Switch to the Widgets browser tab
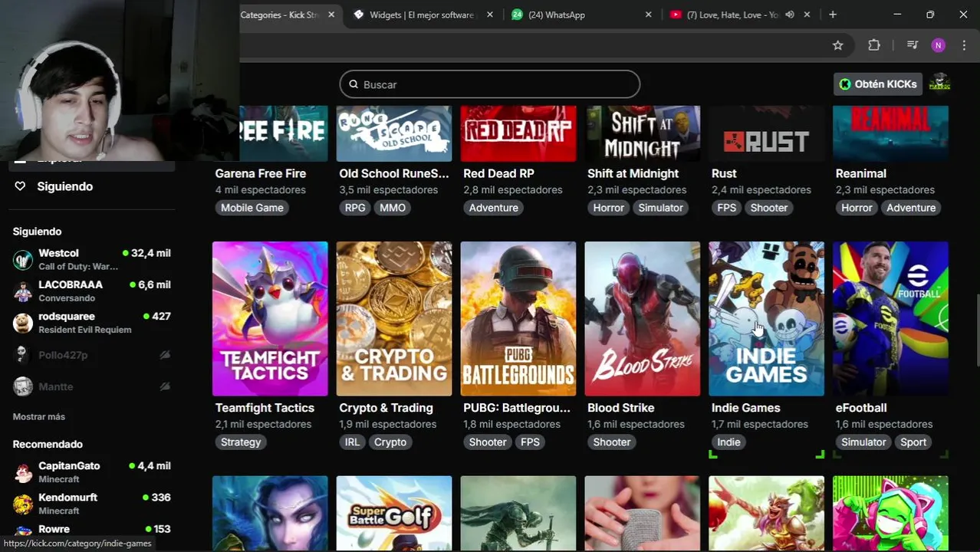This screenshot has width=980, height=552. pyautogui.click(x=422, y=15)
